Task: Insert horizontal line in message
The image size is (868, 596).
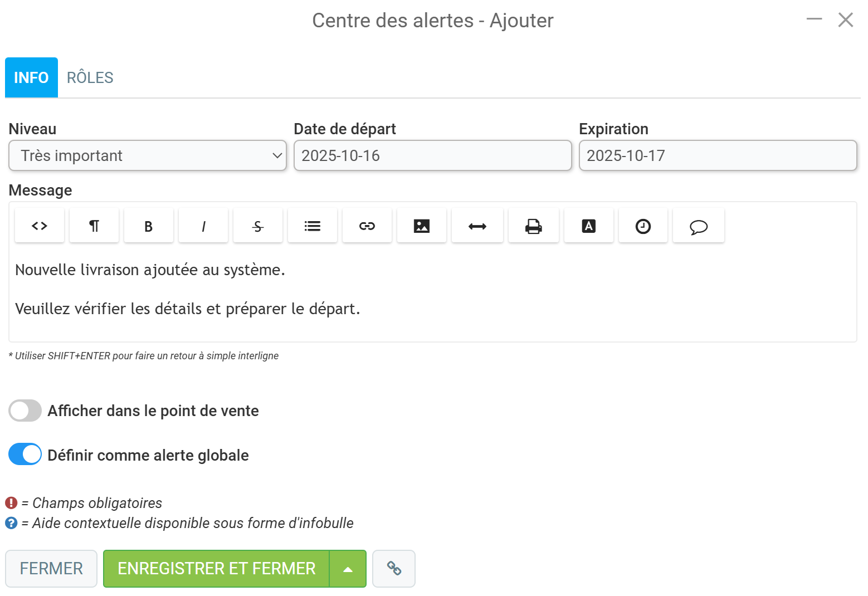Action: [x=477, y=226]
